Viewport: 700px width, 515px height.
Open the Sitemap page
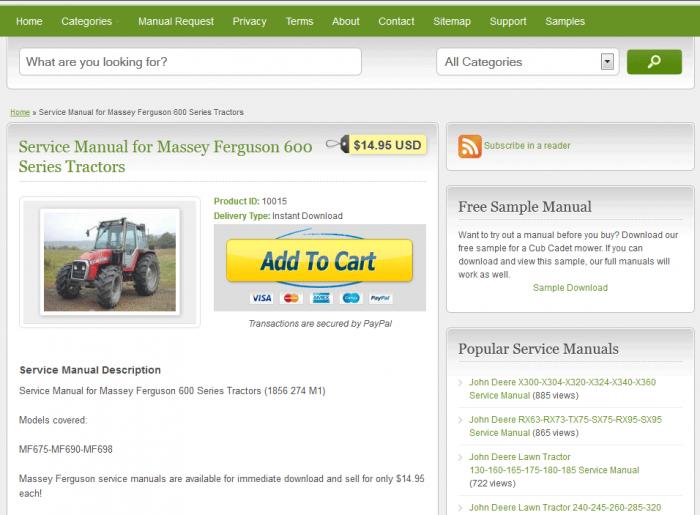tap(452, 21)
